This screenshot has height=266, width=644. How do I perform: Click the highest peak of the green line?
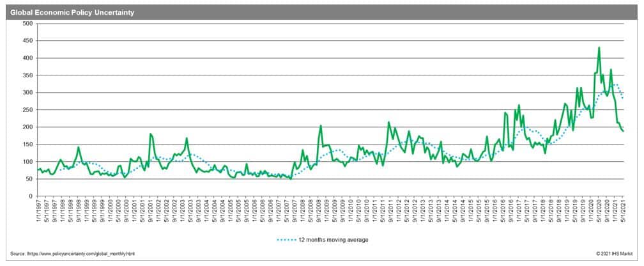coord(599,48)
